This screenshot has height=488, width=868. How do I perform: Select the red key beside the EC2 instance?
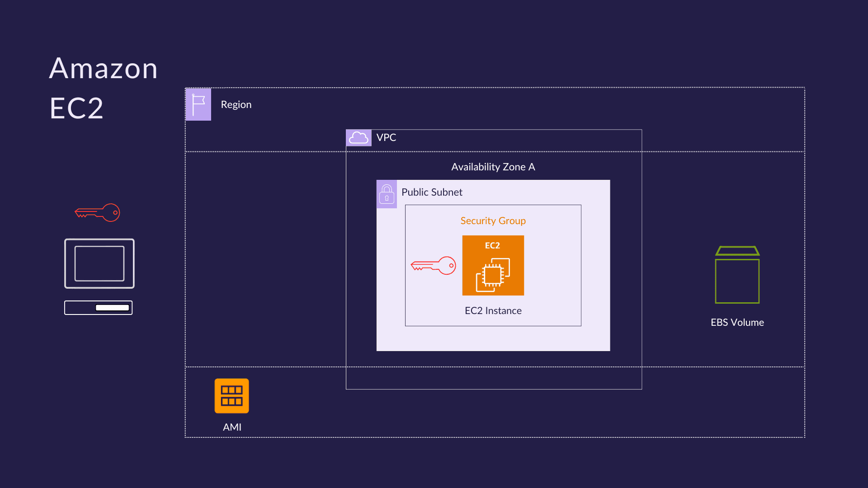pos(433,266)
